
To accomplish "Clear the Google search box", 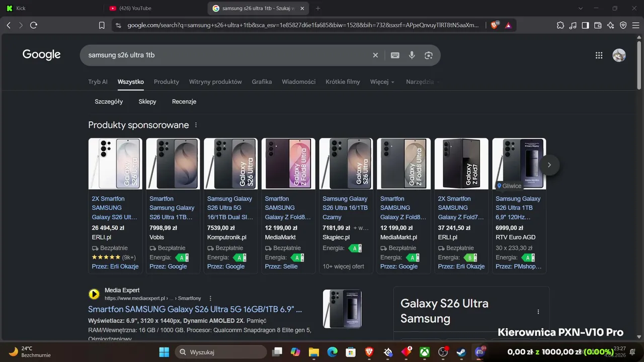I will [375, 55].
